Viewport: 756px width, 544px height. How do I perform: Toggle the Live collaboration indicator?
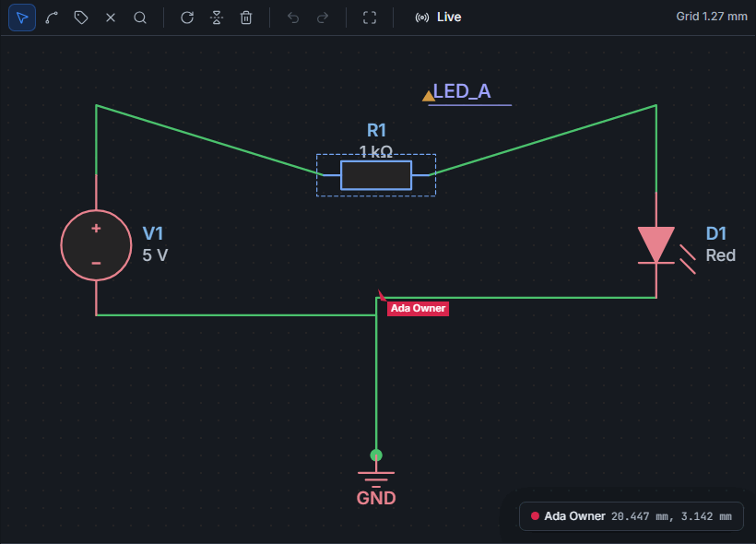click(x=438, y=18)
